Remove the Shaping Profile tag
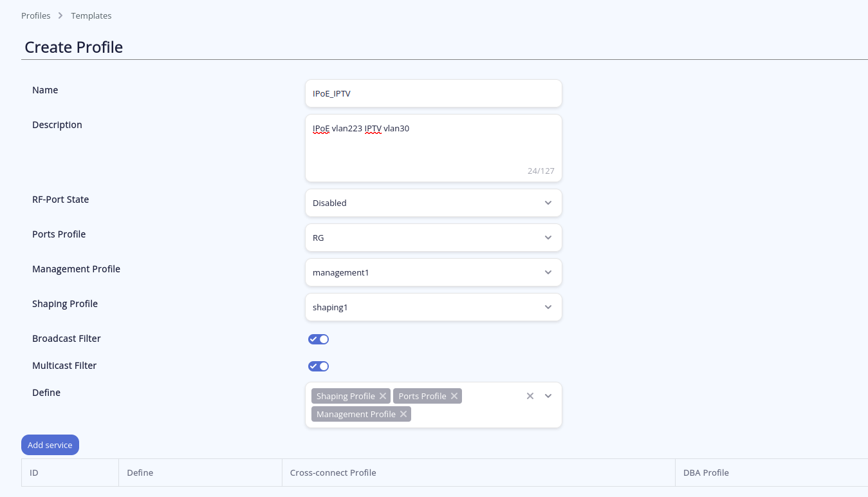868x497 pixels. (383, 396)
